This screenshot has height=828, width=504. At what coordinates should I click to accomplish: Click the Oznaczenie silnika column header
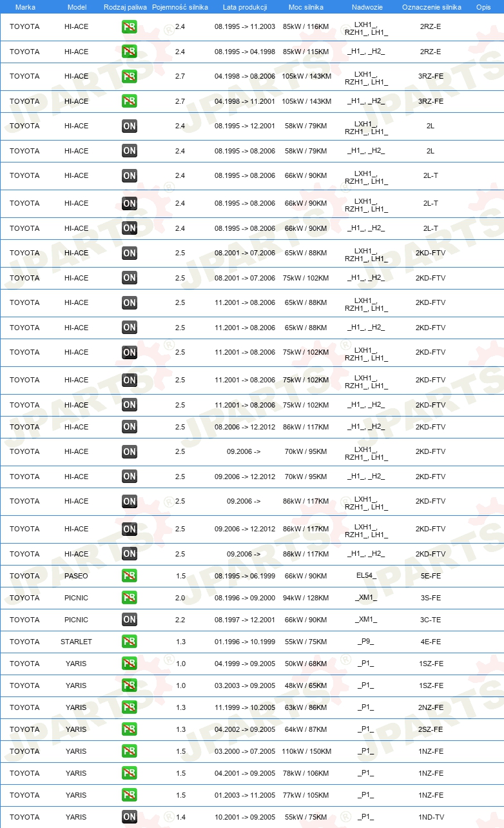point(431,7)
